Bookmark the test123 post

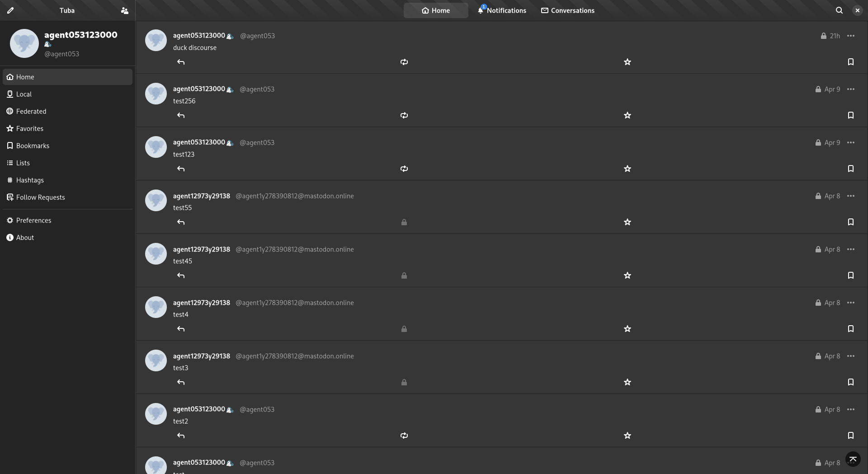(x=850, y=169)
